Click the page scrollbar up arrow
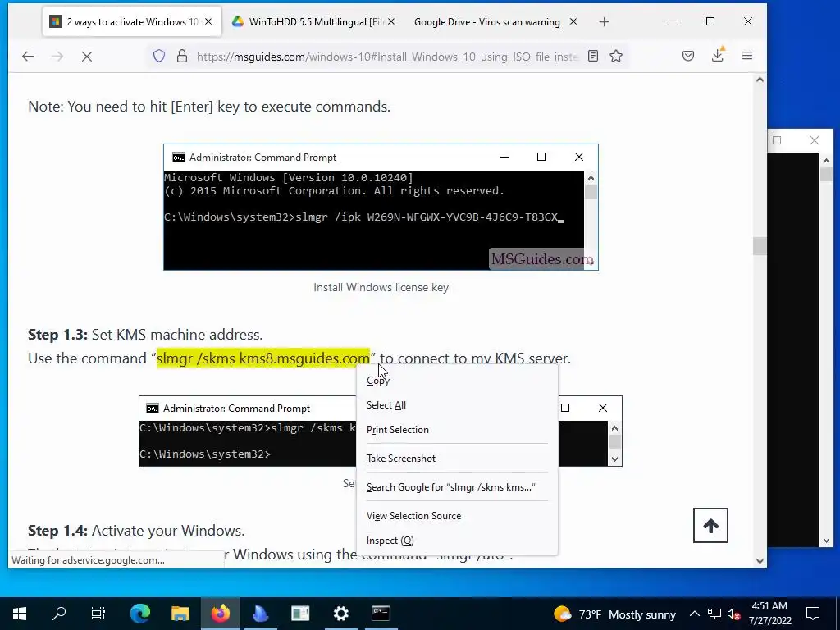Image resolution: width=840 pixels, height=630 pixels. click(760, 80)
